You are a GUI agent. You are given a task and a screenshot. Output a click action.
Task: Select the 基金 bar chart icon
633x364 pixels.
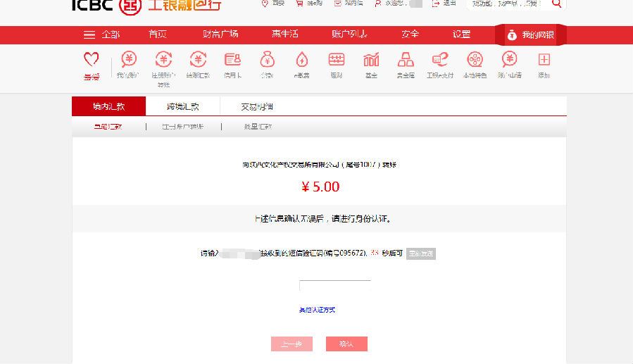pyautogui.click(x=371, y=59)
